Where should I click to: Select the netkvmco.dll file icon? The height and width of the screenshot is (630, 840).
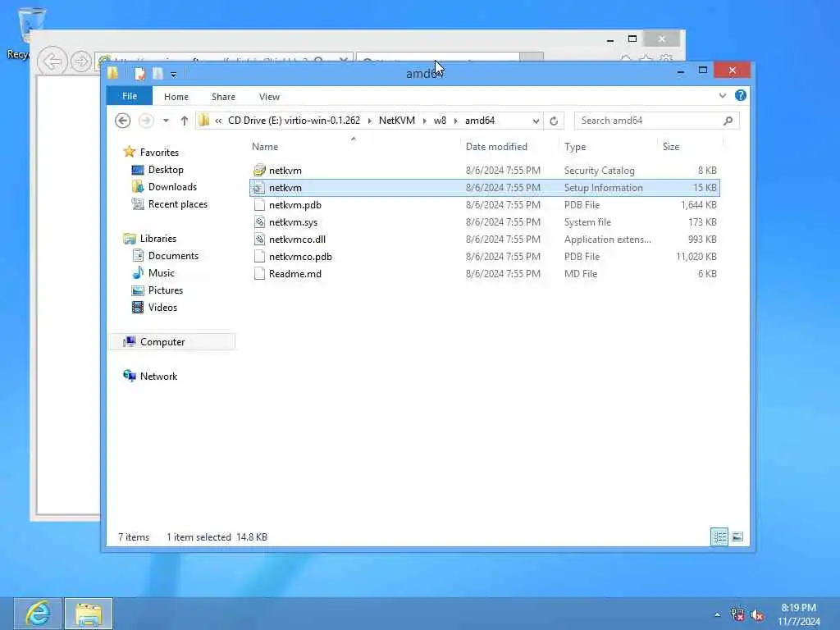(x=259, y=239)
